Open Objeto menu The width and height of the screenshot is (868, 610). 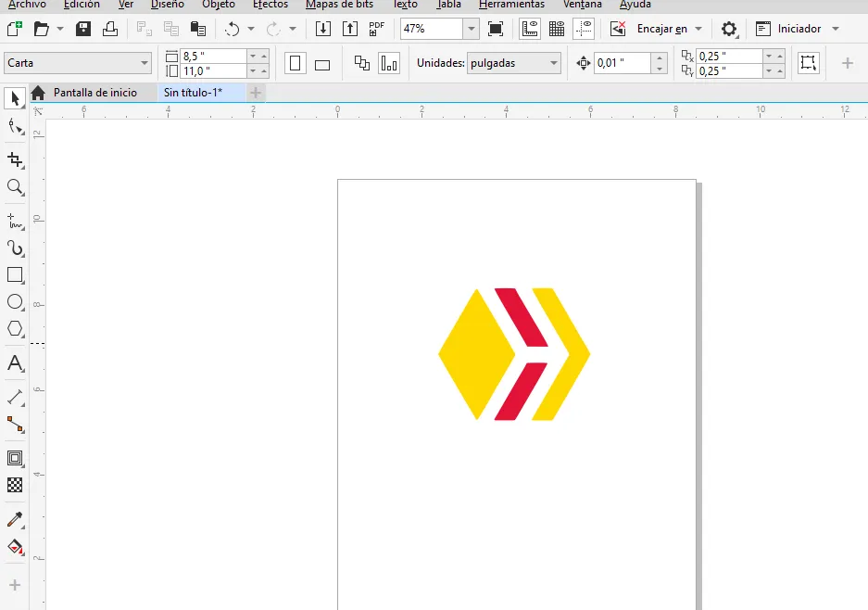point(218,5)
